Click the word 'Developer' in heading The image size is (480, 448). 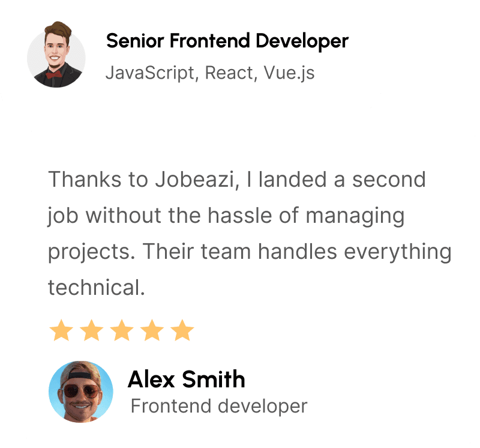[x=302, y=41]
